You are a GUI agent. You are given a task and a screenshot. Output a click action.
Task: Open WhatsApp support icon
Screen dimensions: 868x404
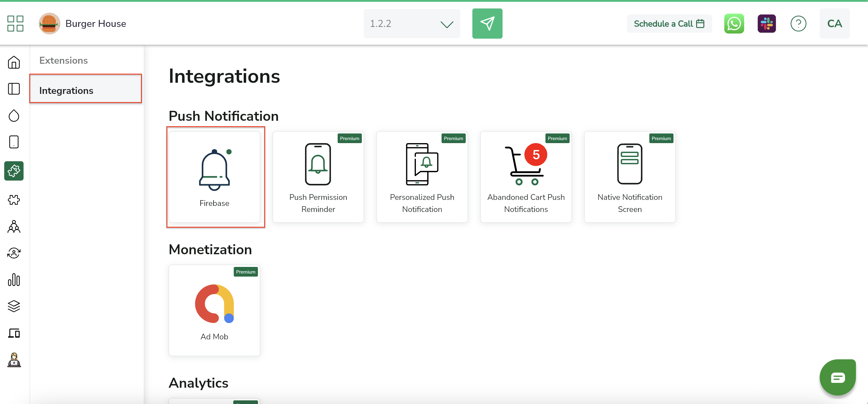pos(734,24)
